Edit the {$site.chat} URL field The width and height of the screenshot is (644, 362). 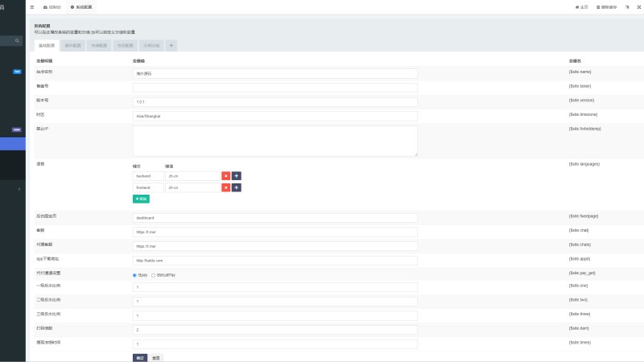pyautogui.click(x=275, y=232)
